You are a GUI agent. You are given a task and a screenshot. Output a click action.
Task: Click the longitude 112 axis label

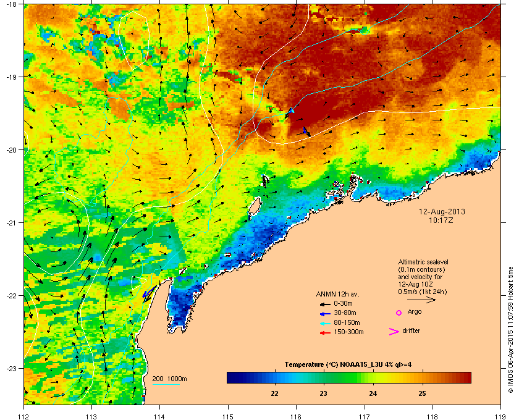click(x=24, y=417)
